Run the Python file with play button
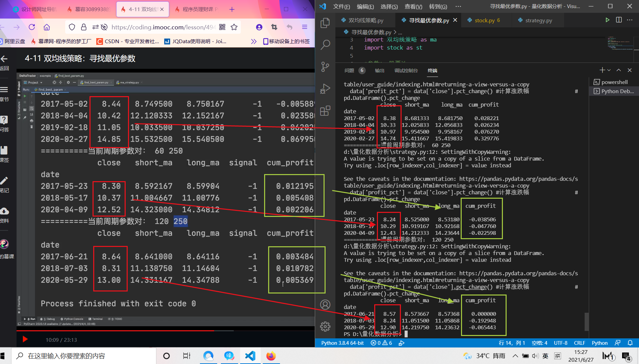Viewport: 639px width, 364px height. tap(607, 20)
